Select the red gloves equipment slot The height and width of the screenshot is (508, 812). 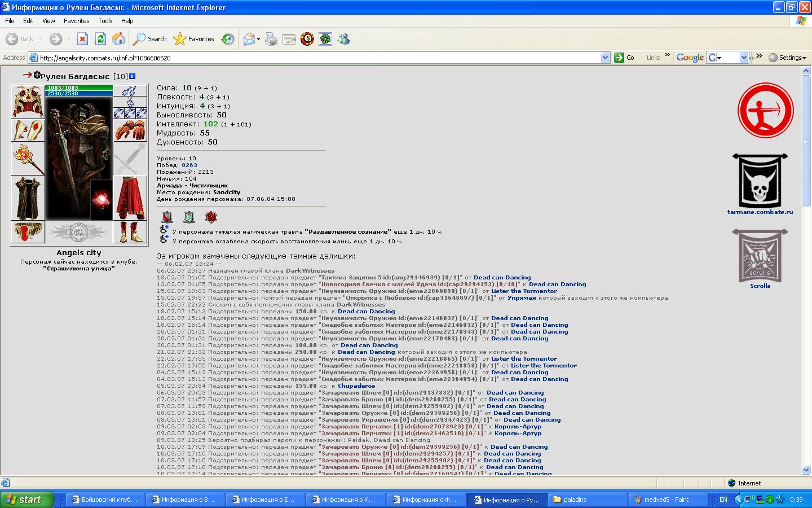[130, 130]
